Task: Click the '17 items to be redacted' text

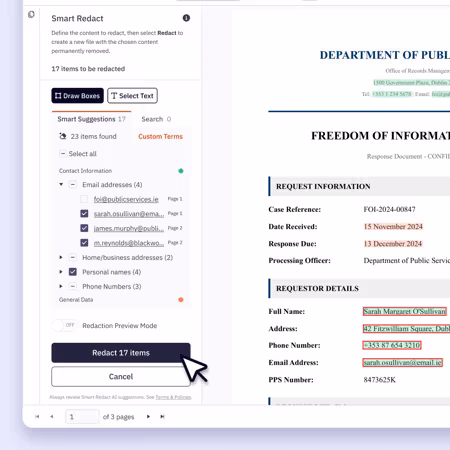Action: (x=88, y=69)
